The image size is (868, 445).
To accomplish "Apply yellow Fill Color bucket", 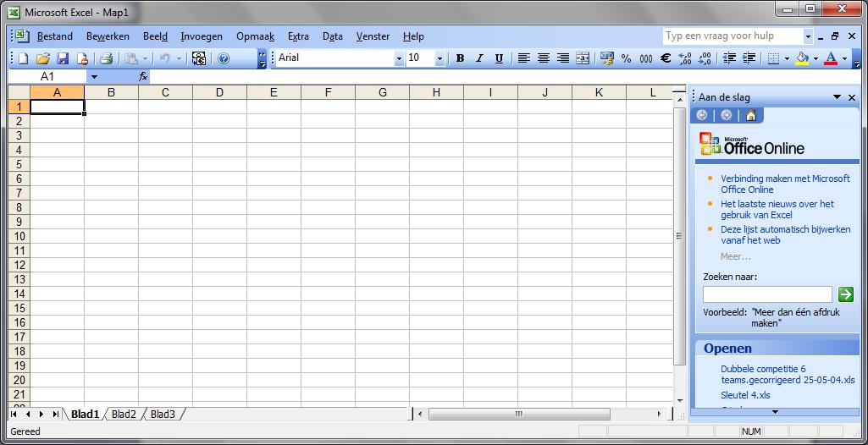I will coord(802,58).
